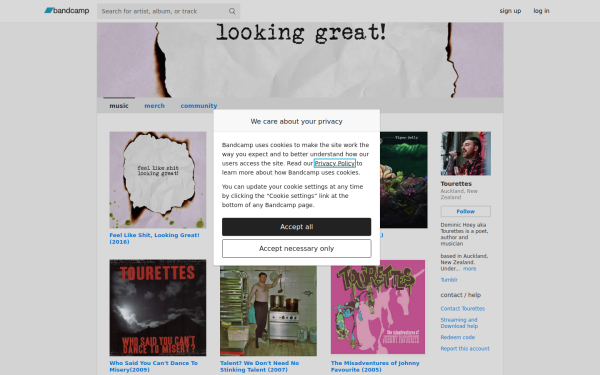Image resolution: width=600 pixels, height=375 pixels.
Task: Click the contact / help heading
Action: click(x=461, y=295)
